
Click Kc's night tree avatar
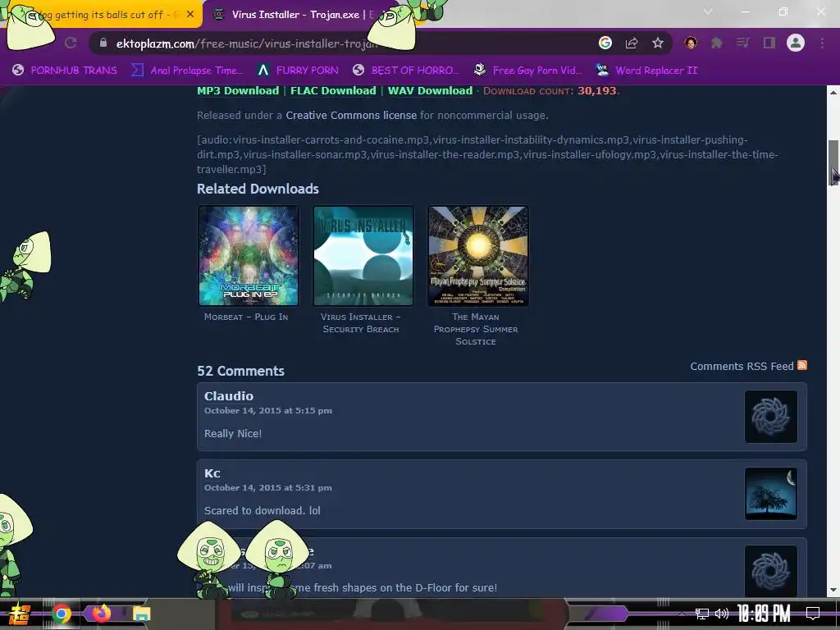point(771,494)
